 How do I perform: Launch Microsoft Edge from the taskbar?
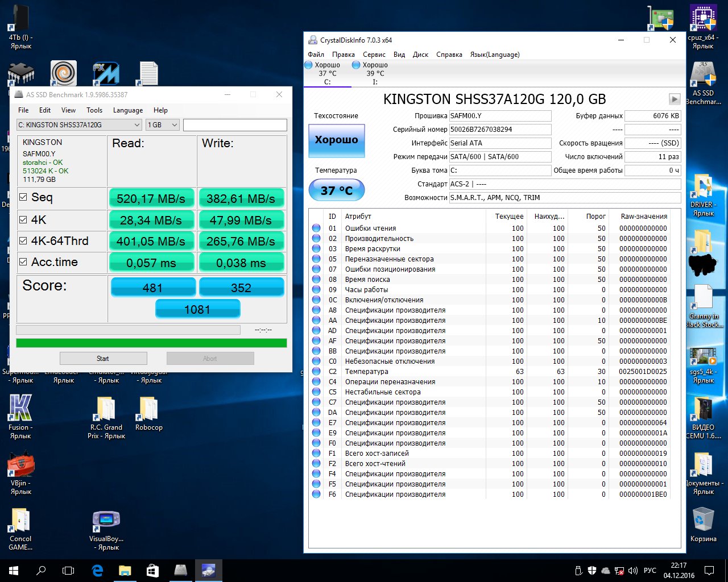point(97,571)
